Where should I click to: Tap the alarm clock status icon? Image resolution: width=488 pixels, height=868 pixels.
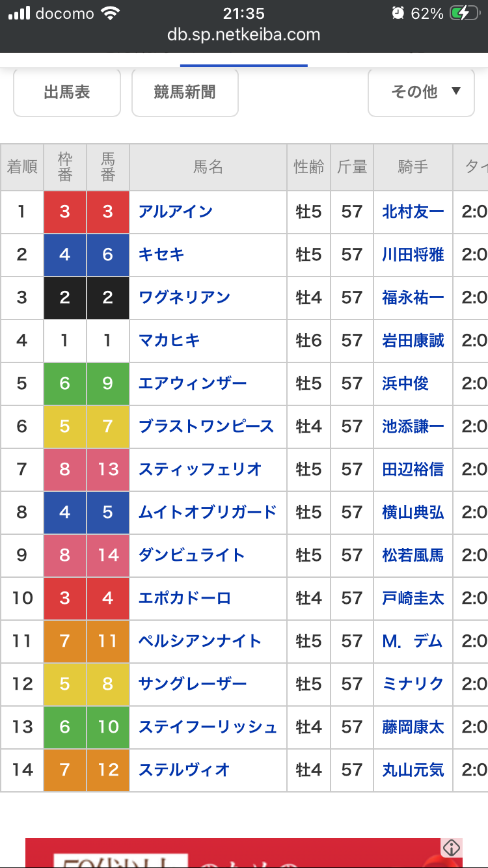398,14
